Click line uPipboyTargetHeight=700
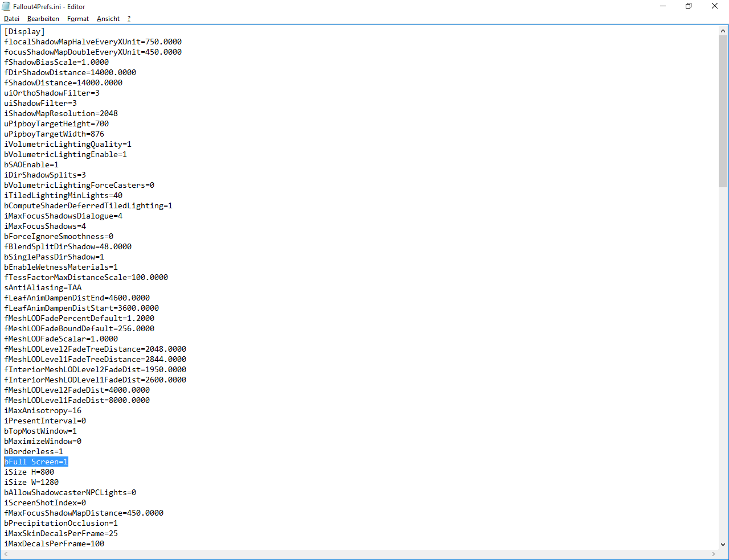Screen dimensions: 729x560 [56, 123]
